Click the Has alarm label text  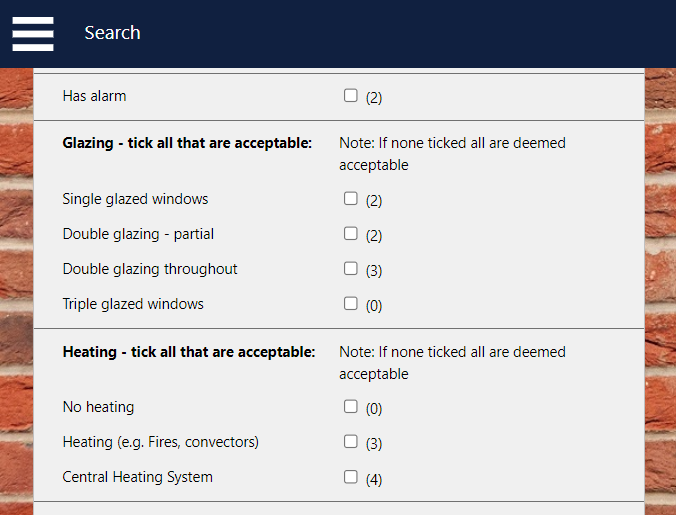(x=94, y=97)
